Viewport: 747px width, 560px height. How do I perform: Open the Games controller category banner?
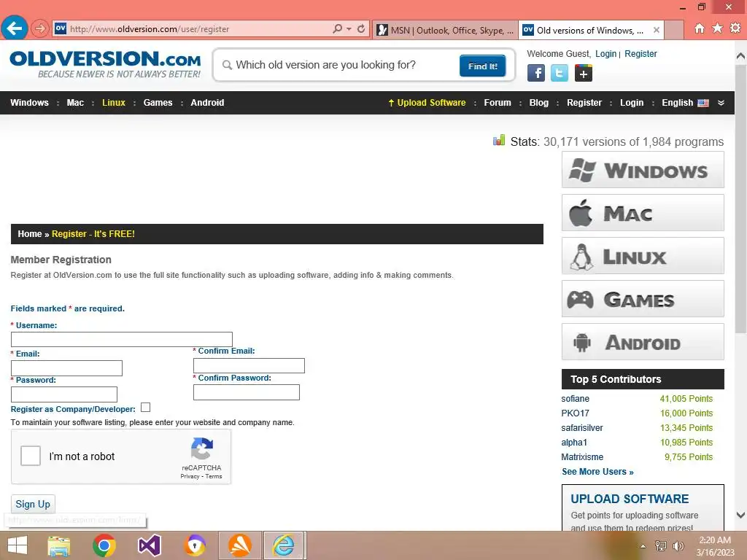[x=643, y=298]
